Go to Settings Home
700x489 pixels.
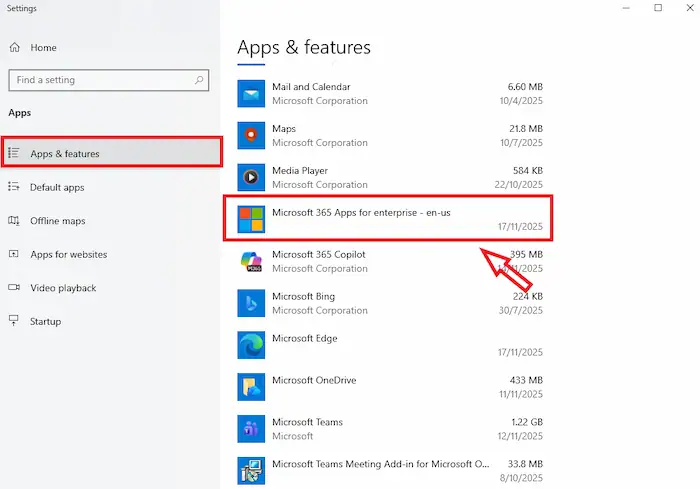[x=43, y=47]
